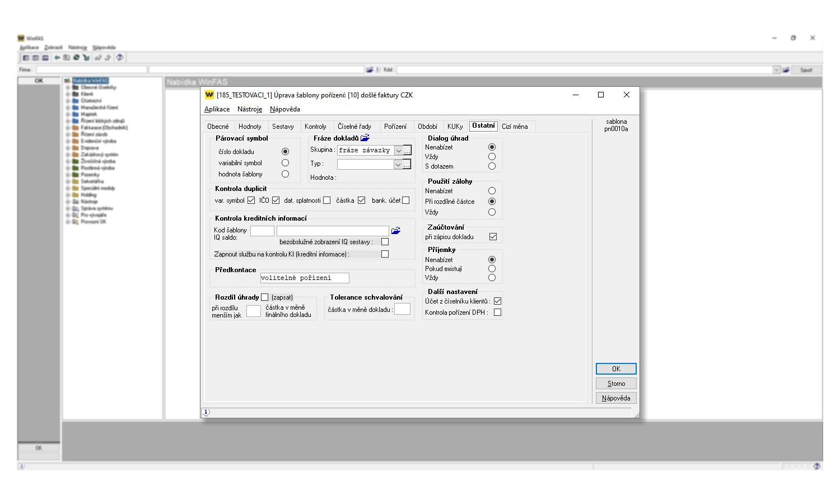Click Spusť button in main window
This screenshot has height=504, width=840.
(806, 70)
